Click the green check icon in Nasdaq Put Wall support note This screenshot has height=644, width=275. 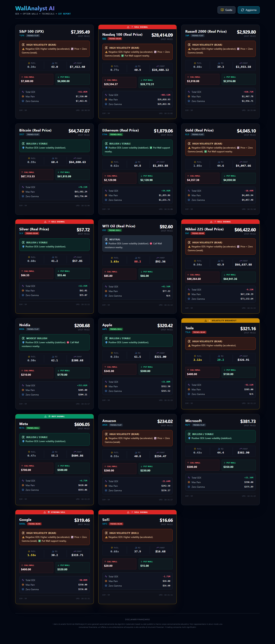click(x=122, y=56)
